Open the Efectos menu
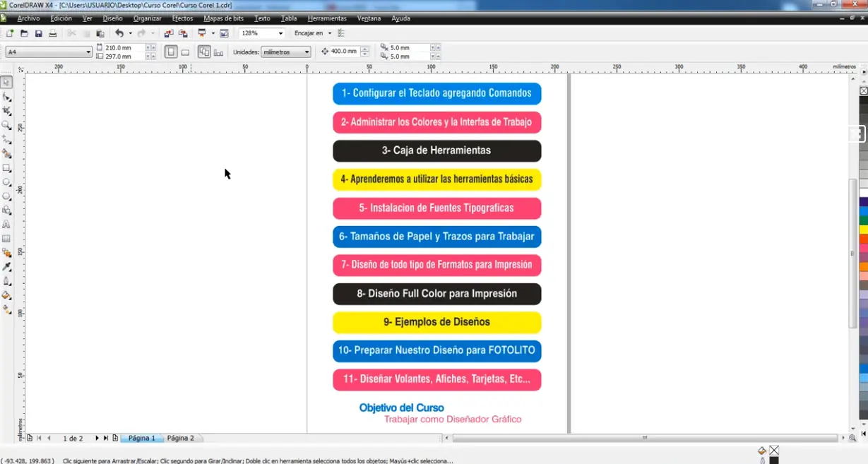The height and width of the screenshot is (464, 868). (x=182, y=18)
